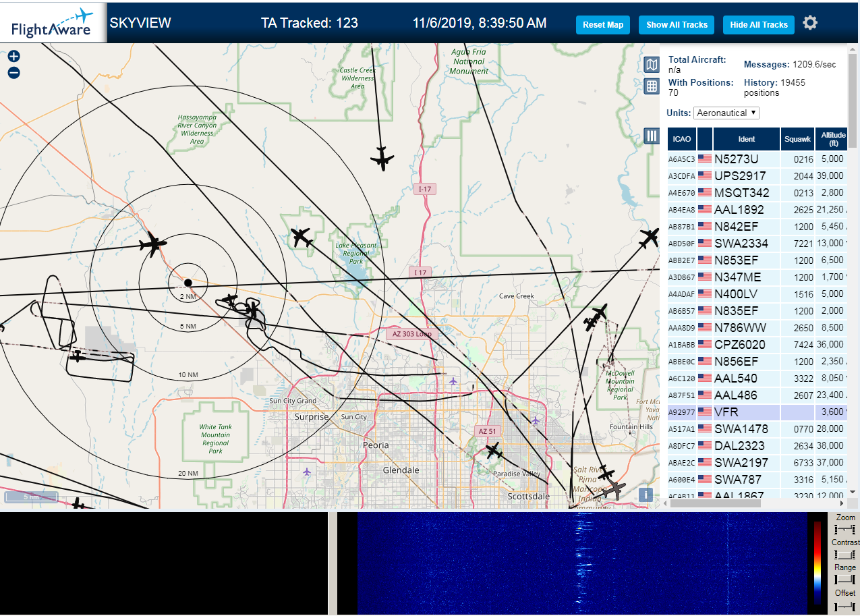Select the AAL486 row
The image size is (860, 616).
tap(757, 395)
